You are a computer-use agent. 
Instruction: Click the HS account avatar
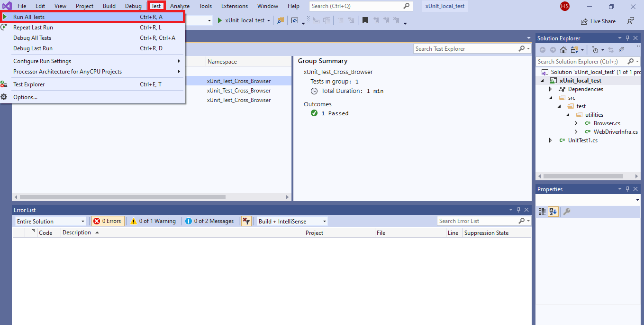[564, 6]
